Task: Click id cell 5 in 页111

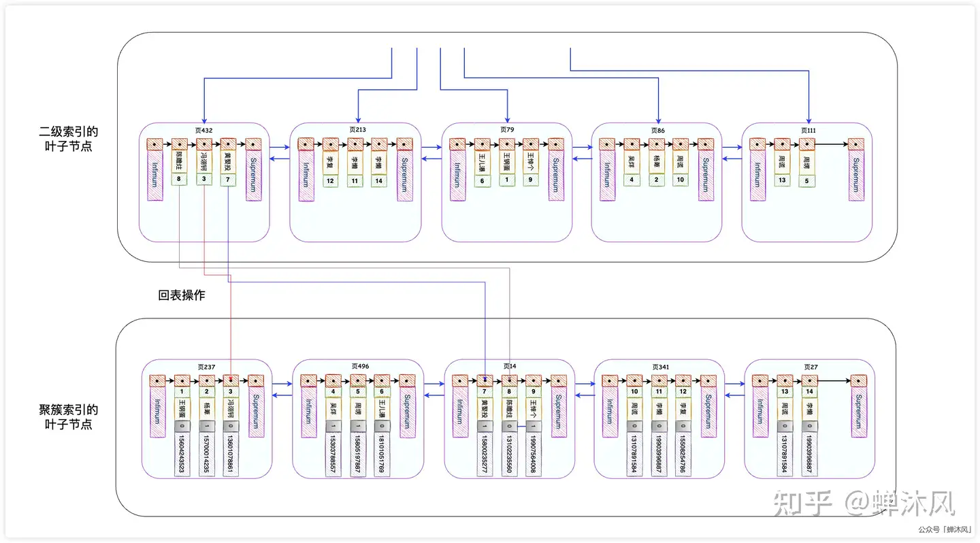Action: pyautogui.click(x=807, y=180)
